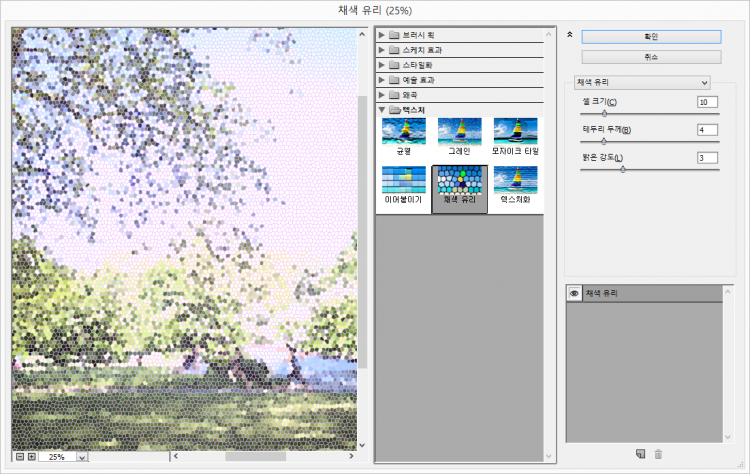
Task: Expand the 스케치 효과 filter folder
Action: tap(382, 50)
